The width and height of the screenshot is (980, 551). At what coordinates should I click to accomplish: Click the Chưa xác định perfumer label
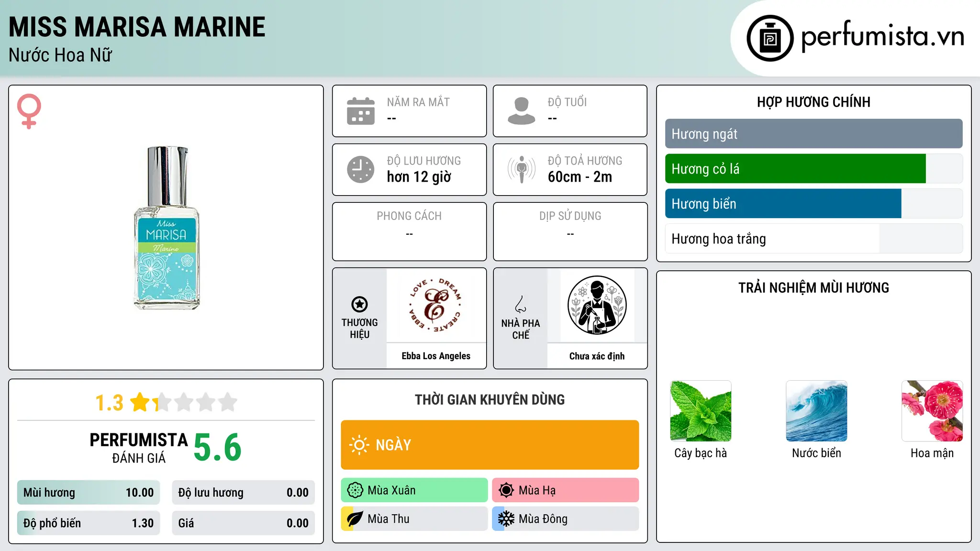coord(597,356)
